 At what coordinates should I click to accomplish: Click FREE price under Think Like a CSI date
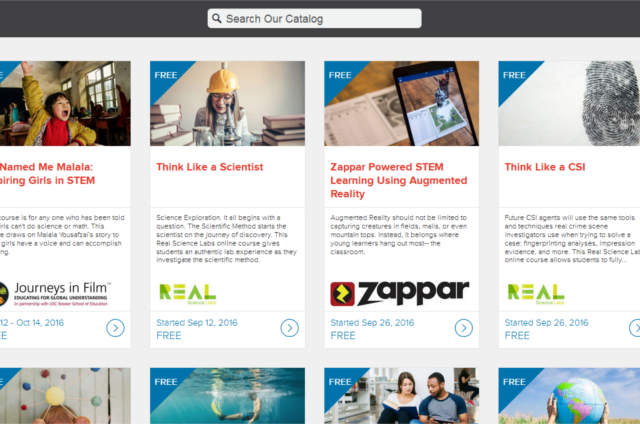tap(517, 336)
